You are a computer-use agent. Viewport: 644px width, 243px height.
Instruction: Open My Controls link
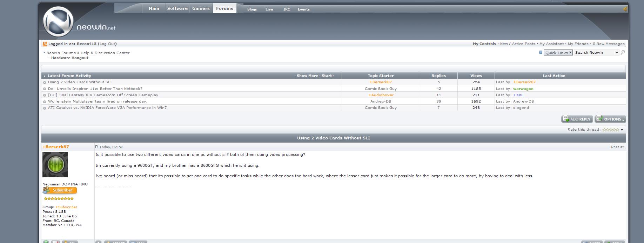tap(484, 44)
